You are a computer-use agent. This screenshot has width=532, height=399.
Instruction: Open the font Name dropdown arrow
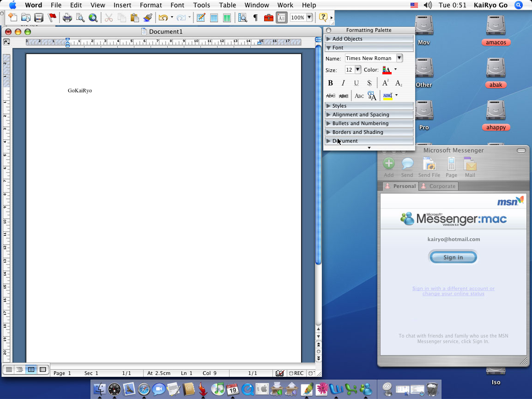(x=399, y=58)
